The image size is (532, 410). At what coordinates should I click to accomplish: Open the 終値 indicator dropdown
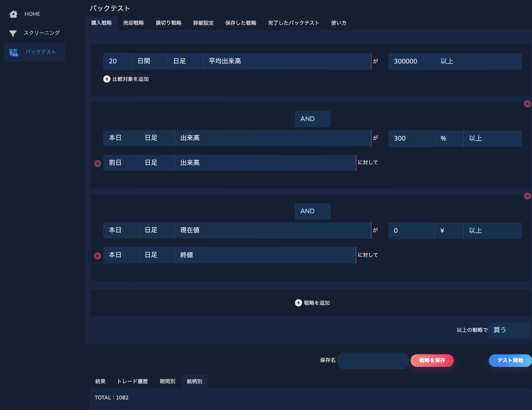(265, 255)
